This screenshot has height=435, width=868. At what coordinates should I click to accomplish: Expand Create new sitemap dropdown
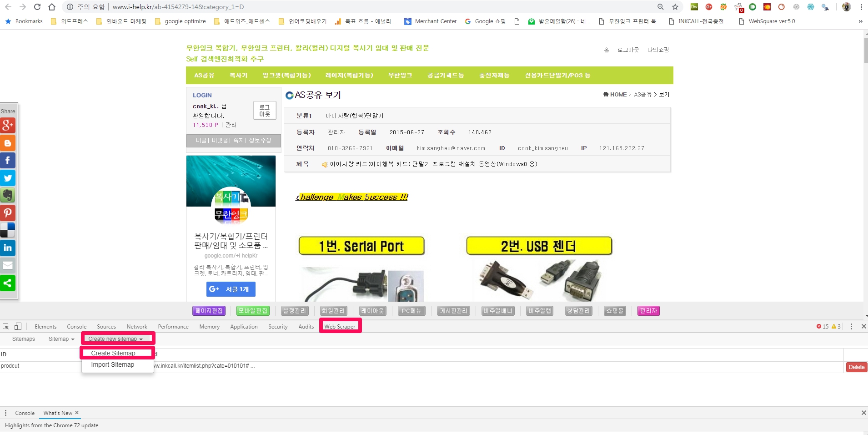tap(115, 339)
